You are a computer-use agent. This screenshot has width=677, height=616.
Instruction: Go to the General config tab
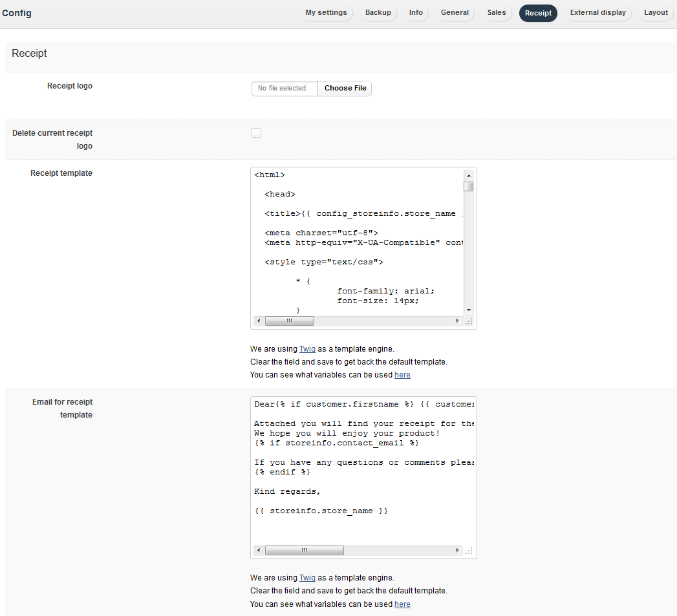click(455, 13)
